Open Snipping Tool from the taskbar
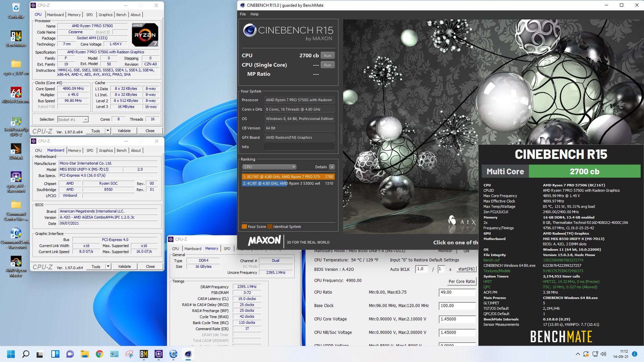Screen dimensions: 644x362 pos(129,354)
